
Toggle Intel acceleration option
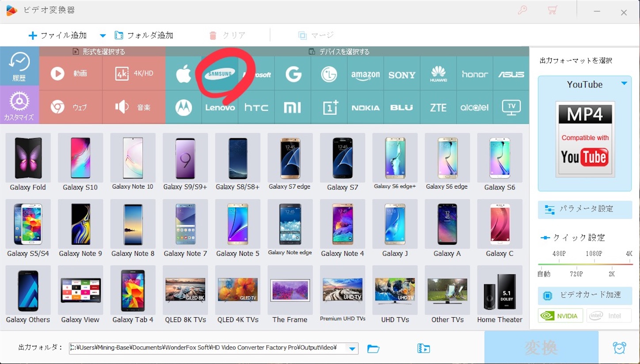pyautogui.click(x=609, y=316)
